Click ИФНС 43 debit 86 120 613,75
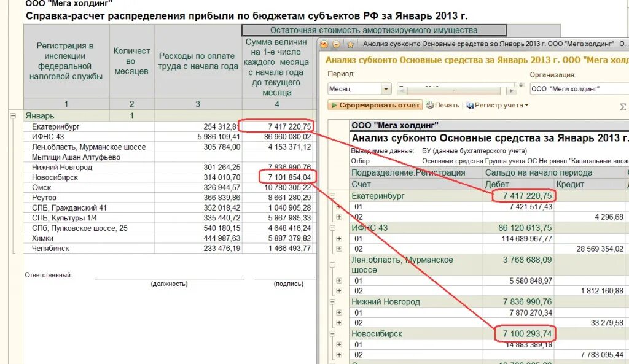629x364 pixels. [525, 228]
